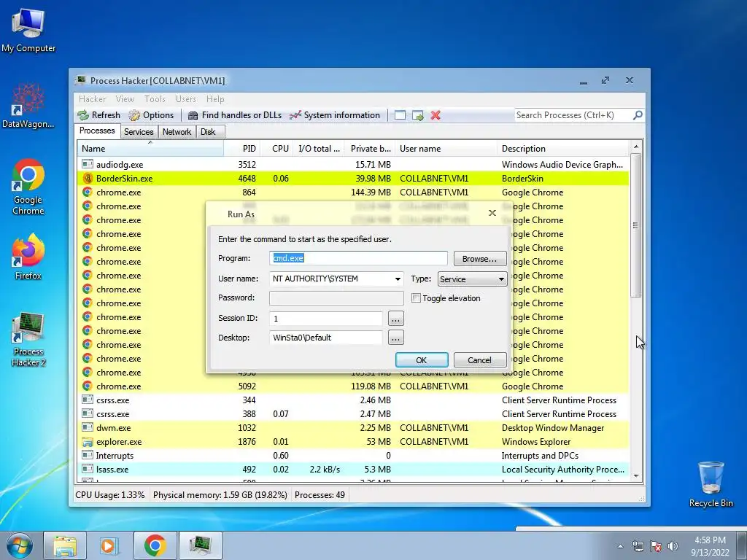Select the audiodg.exe process icon
The width and height of the screenshot is (747, 560).
pyautogui.click(x=88, y=164)
